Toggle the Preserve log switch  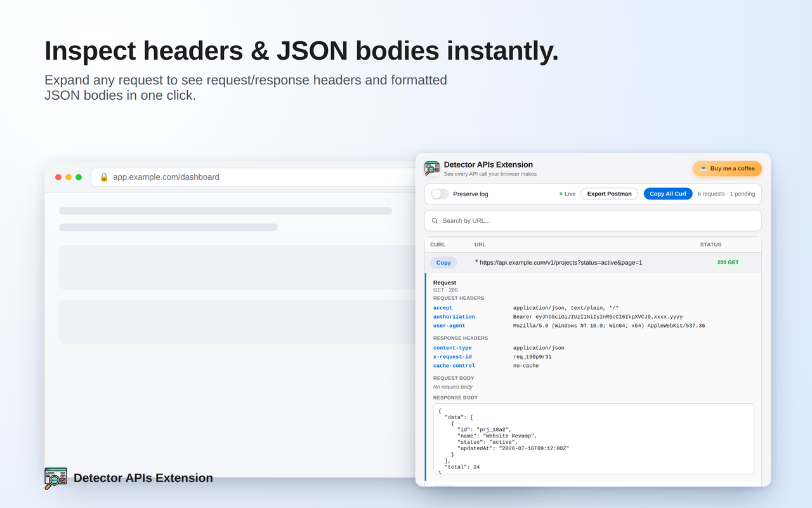[x=440, y=194]
